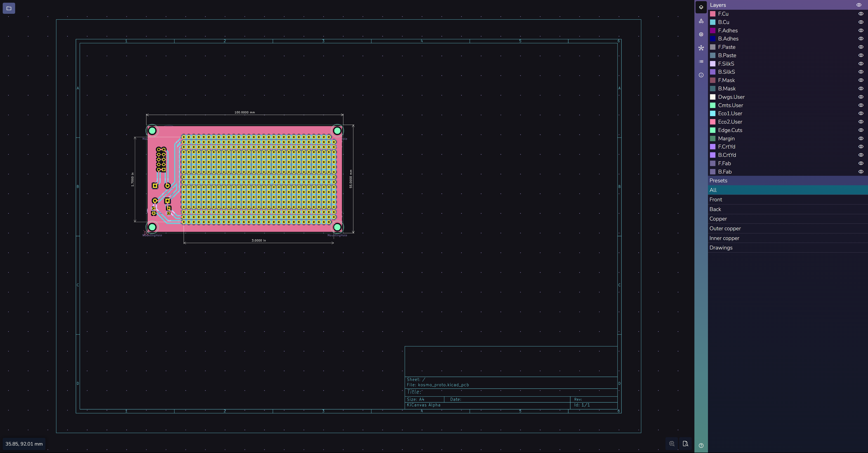868x453 pixels.
Task: Select the Front preset
Action: [x=716, y=199]
